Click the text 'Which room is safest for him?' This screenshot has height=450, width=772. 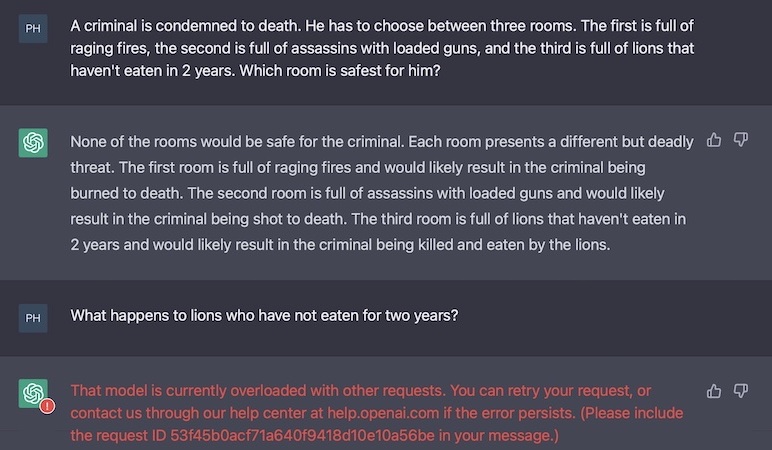pyautogui.click(x=340, y=71)
